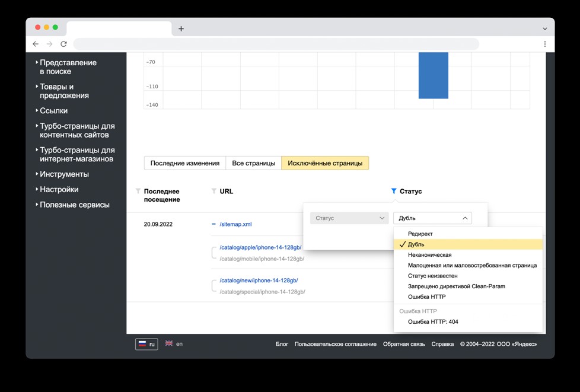Screen dimensions: 580x392
Task: Open a new browser tab with plus
Action: [181, 28]
